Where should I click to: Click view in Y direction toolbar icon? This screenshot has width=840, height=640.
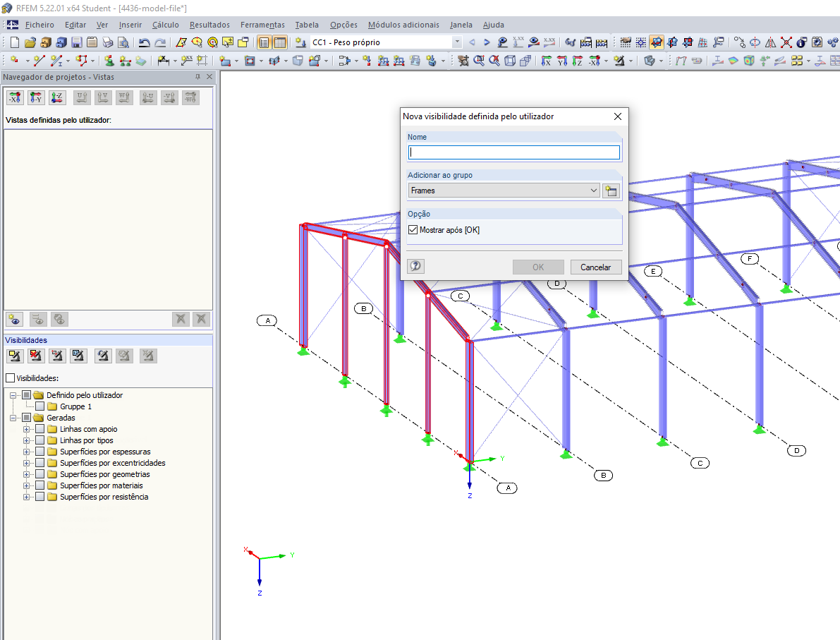(x=562, y=61)
